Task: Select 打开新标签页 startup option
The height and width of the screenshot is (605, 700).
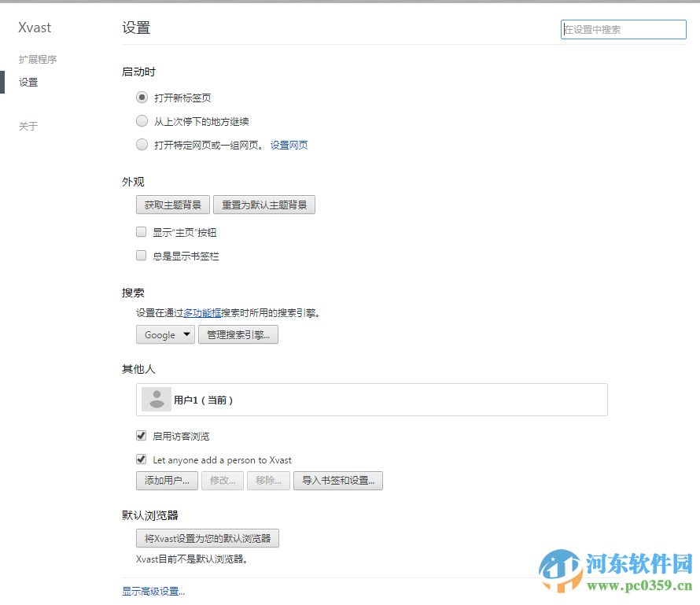Action: 142,98
